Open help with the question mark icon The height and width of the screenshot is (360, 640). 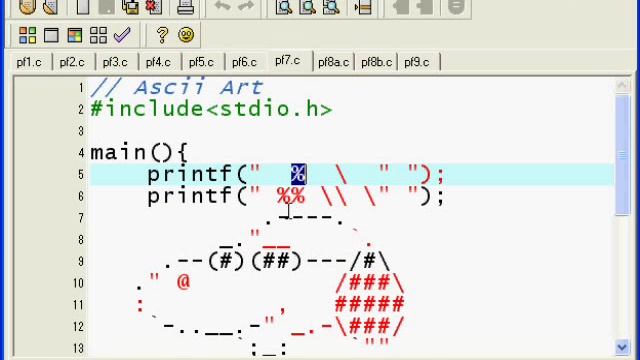pos(162,35)
